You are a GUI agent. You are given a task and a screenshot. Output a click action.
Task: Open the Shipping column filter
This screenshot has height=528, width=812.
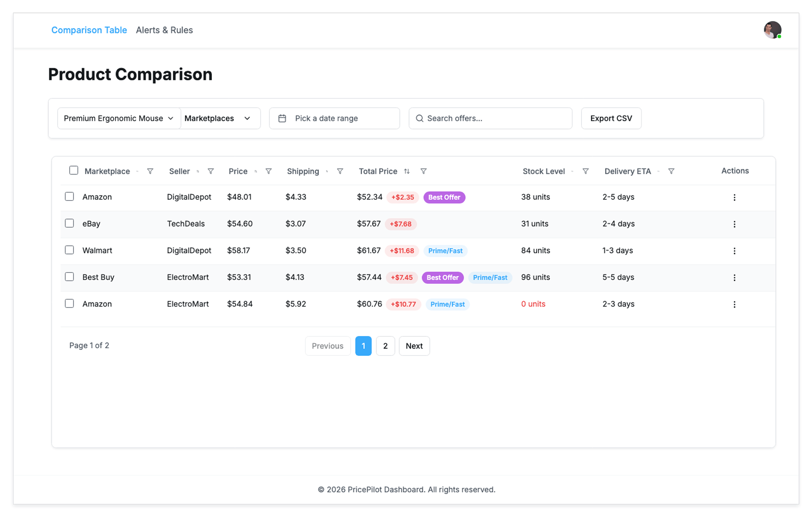point(340,171)
